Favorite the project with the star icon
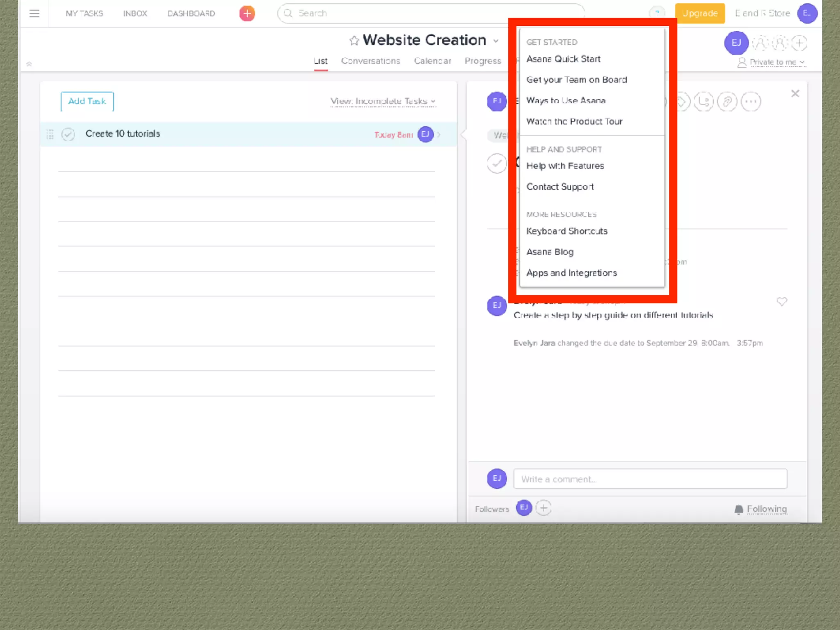Viewport: 840px width, 630px height. pyautogui.click(x=354, y=41)
